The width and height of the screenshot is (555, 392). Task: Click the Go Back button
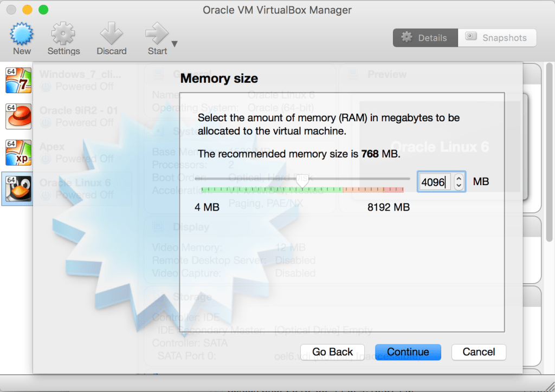[x=332, y=352]
